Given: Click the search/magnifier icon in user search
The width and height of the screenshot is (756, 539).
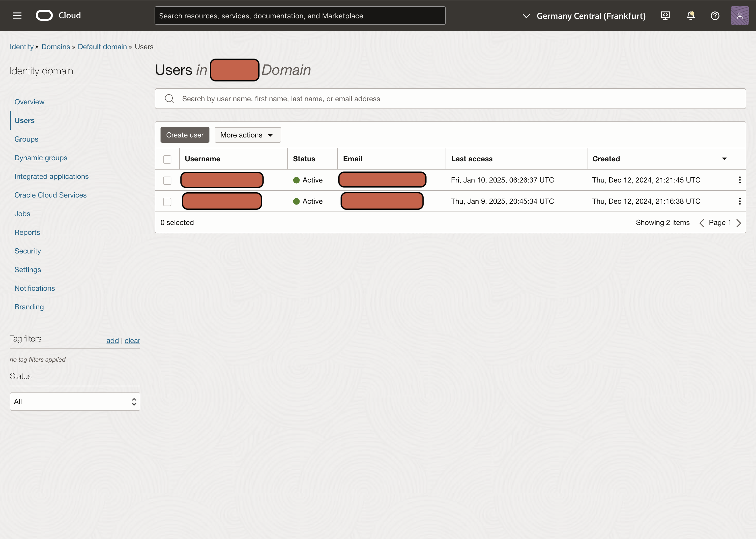Looking at the screenshot, I should [x=170, y=98].
